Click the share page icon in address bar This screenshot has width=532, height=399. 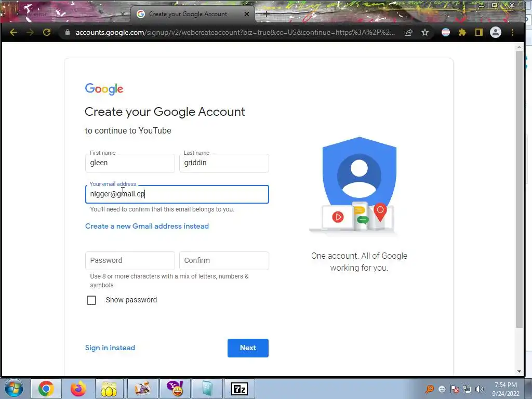point(408,32)
